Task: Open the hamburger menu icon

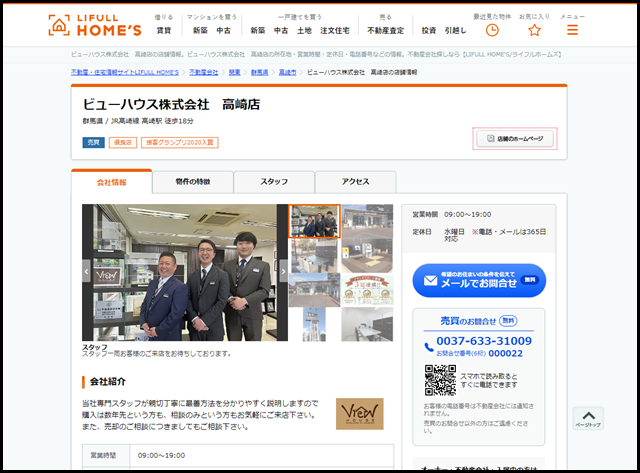Action: pos(572,30)
